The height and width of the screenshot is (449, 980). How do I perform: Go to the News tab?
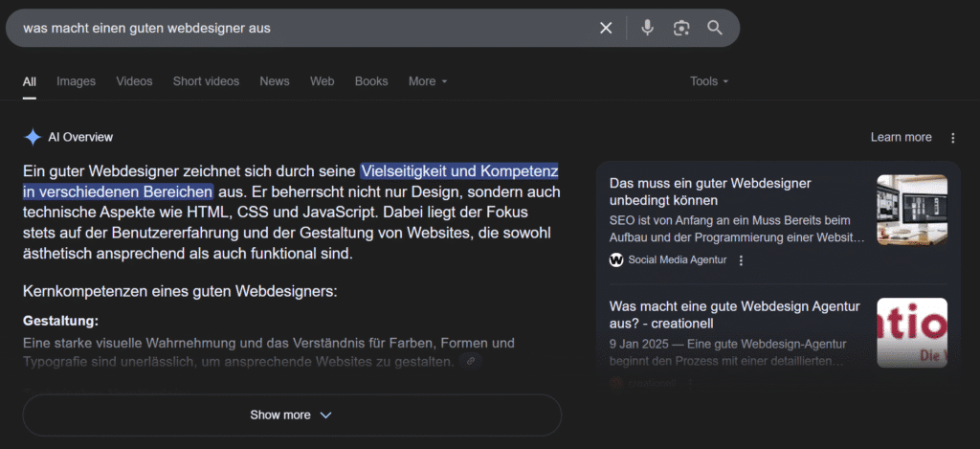coord(275,81)
